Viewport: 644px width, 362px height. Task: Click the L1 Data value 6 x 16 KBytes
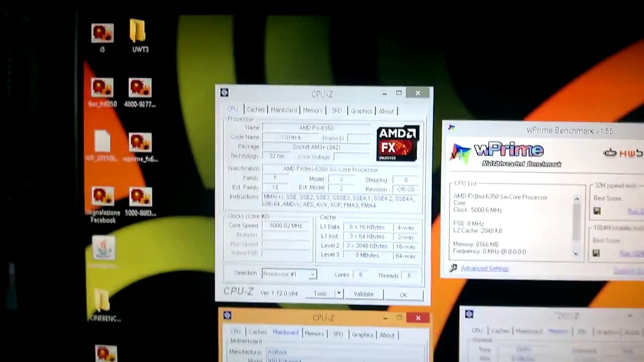(366, 227)
